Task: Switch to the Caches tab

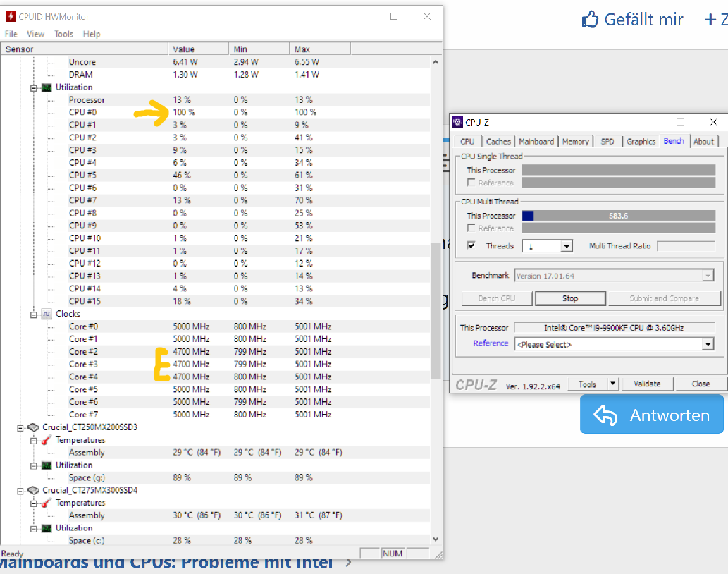Action: 498,141
